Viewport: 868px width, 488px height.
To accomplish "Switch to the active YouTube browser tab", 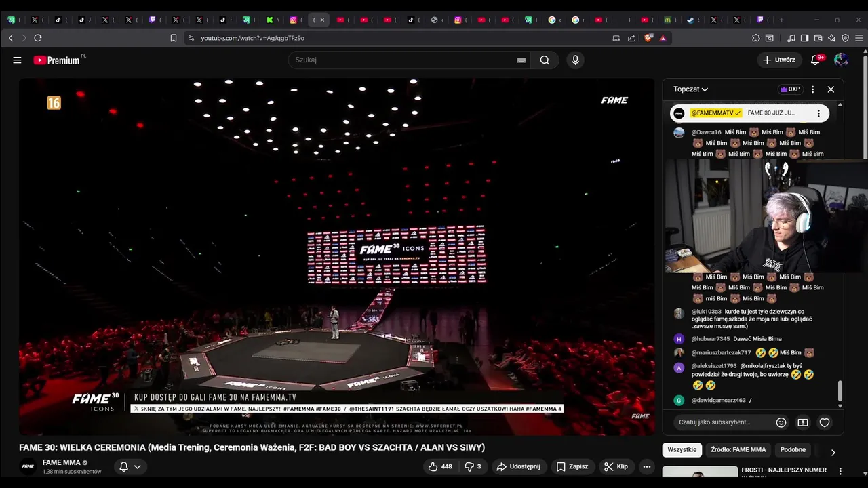I will pos(319,20).
